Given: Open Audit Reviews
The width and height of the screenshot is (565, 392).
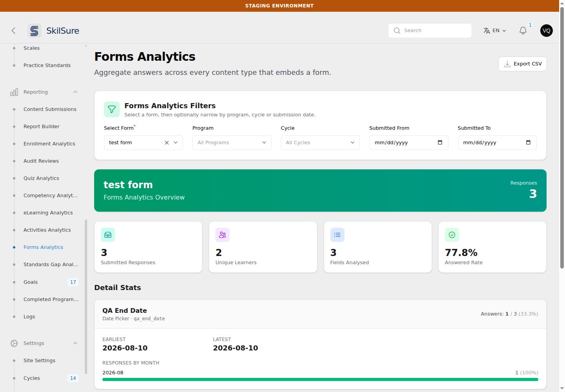Looking at the screenshot, I should tap(41, 161).
